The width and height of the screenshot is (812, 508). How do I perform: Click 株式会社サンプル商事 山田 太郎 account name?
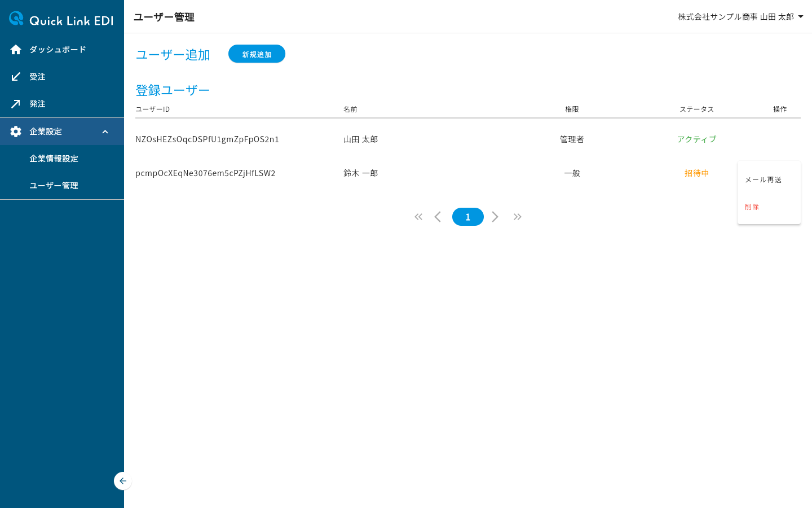(736, 17)
